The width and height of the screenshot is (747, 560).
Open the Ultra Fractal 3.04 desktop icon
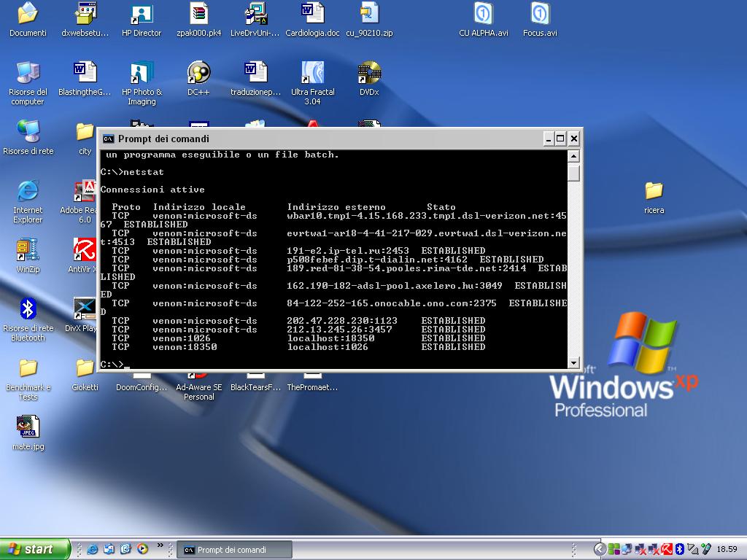pyautogui.click(x=312, y=74)
